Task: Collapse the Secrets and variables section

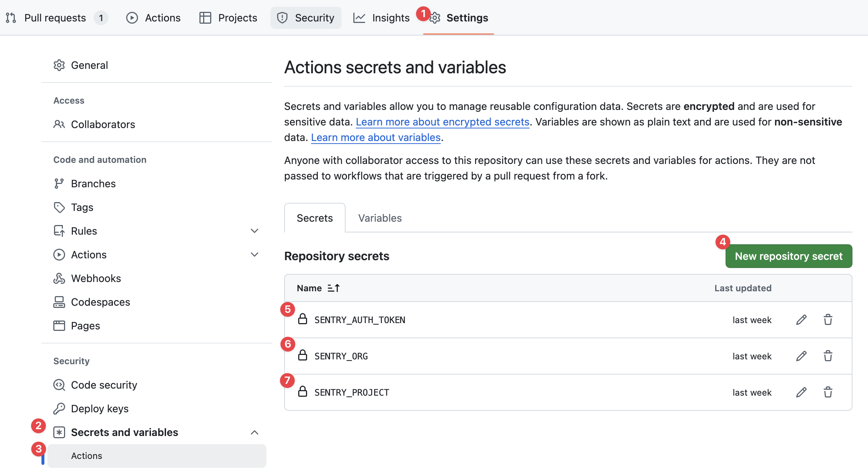Action: [254, 432]
